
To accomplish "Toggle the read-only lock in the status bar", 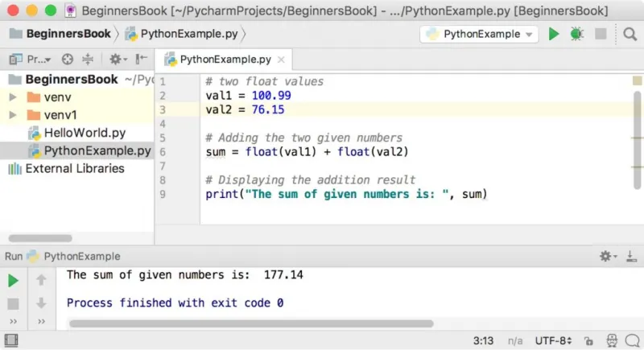I will coord(588,340).
